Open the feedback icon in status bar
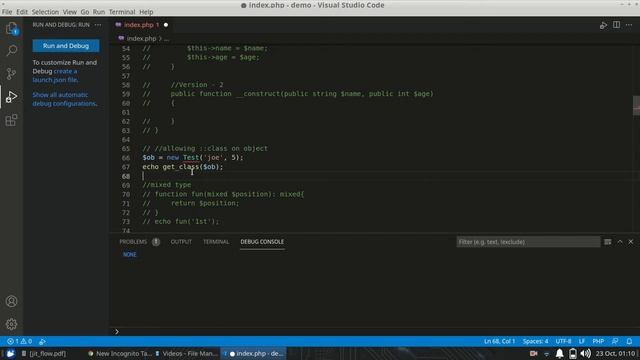640x360 pixels. pyautogui.click(x=615, y=341)
